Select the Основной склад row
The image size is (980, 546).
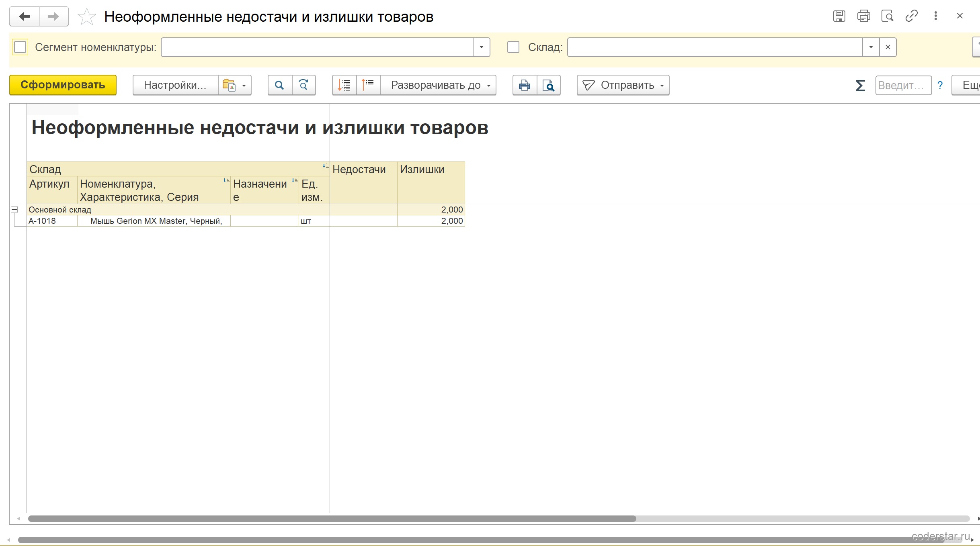point(246,209)
